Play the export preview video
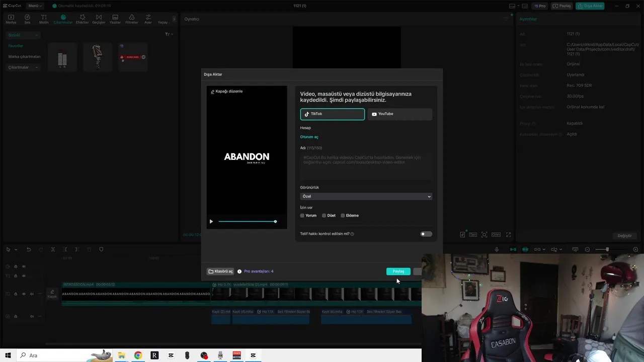This screenshot has width=644, height=362. click(211, 222)
